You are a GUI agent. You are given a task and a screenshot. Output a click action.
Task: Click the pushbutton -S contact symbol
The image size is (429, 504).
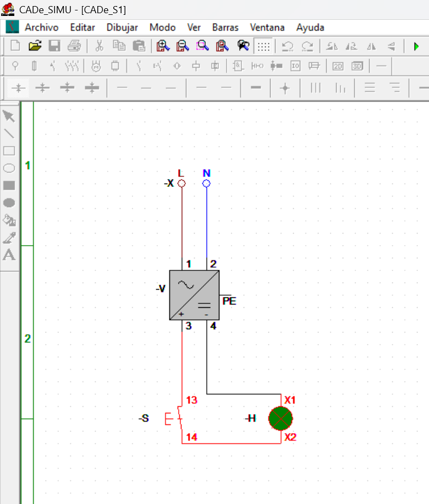(174, 419)
